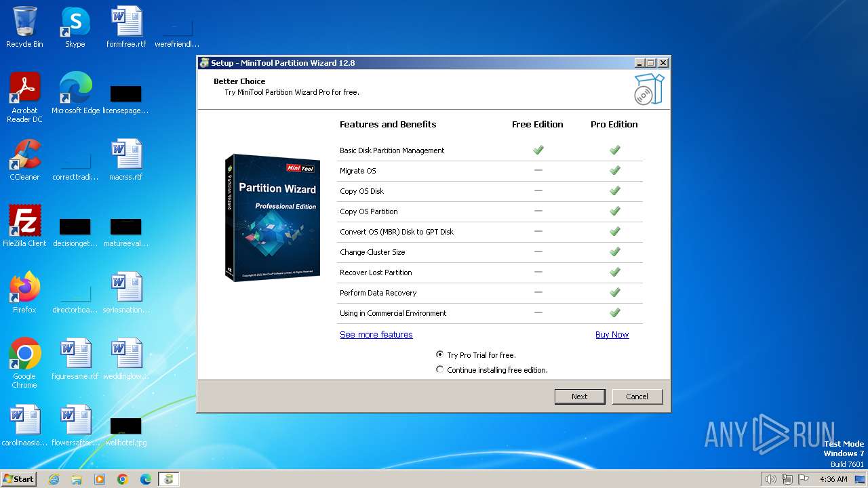Open File Explorer from taskbar
The image size is (868, 488).
[77, 479]
